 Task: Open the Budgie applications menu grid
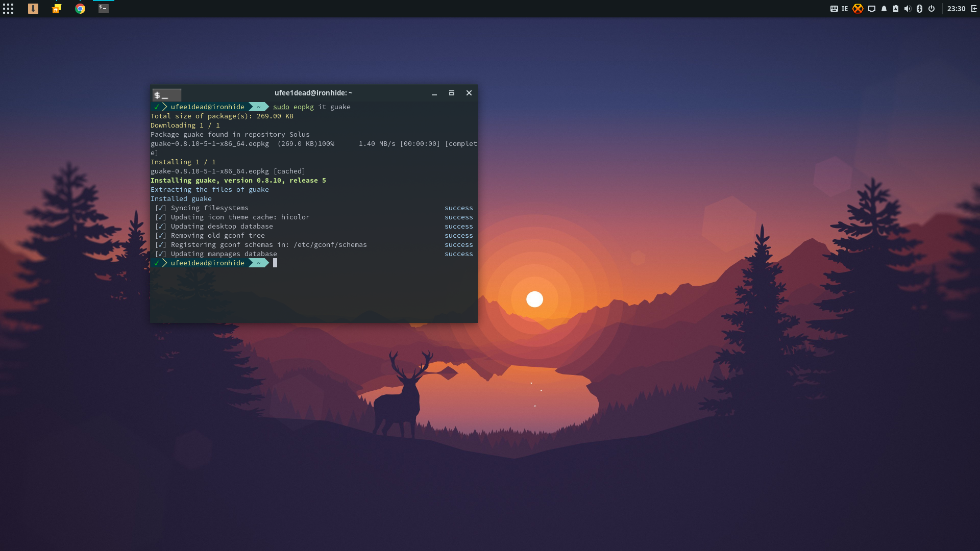coord(8,9)
